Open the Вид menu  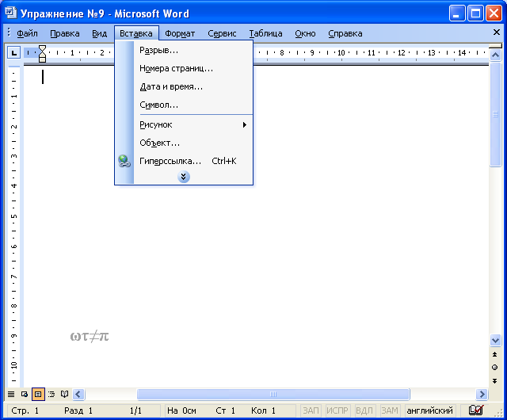99,33
